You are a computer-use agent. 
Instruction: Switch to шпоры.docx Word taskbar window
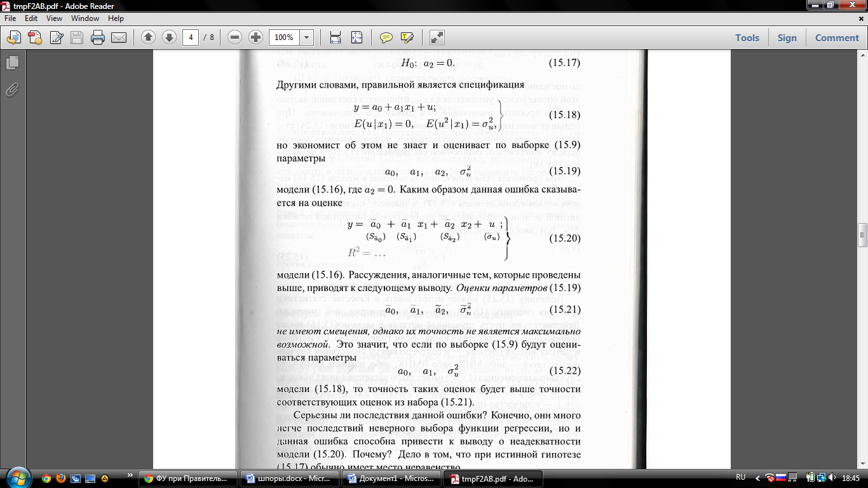click(290, 478)
